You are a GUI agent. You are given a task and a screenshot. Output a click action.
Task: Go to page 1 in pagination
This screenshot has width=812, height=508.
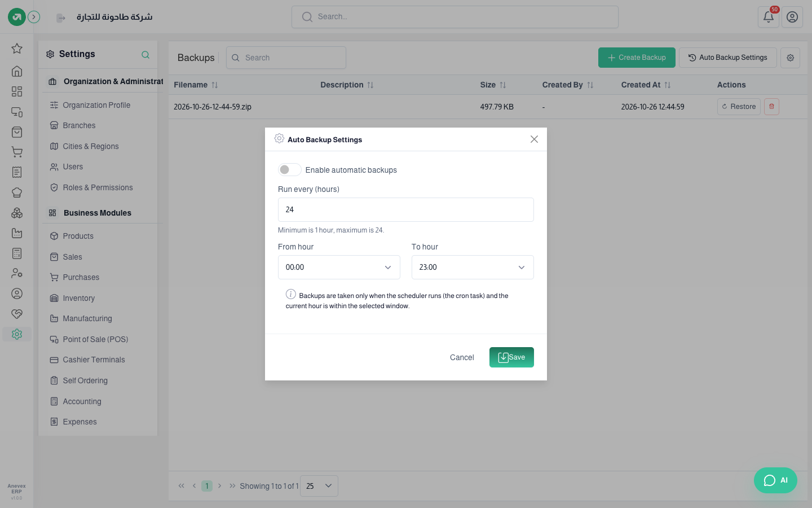coord(207,486)
